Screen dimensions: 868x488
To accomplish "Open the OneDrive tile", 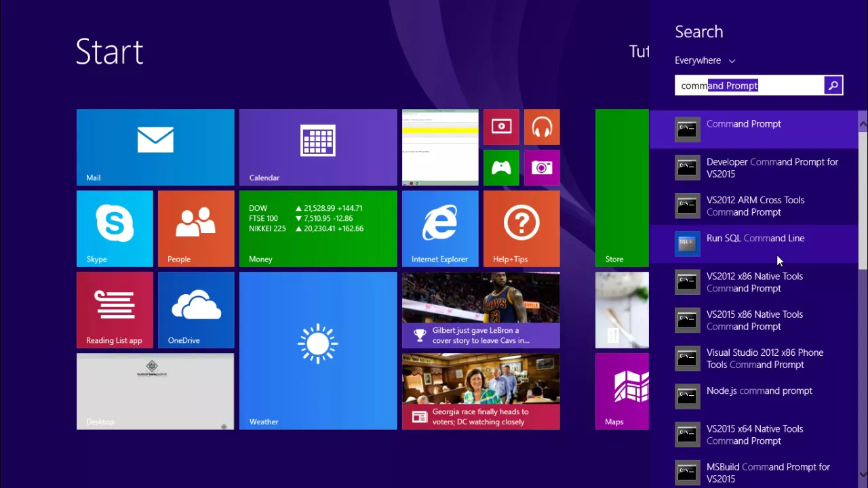I will [x=196, y=310].
